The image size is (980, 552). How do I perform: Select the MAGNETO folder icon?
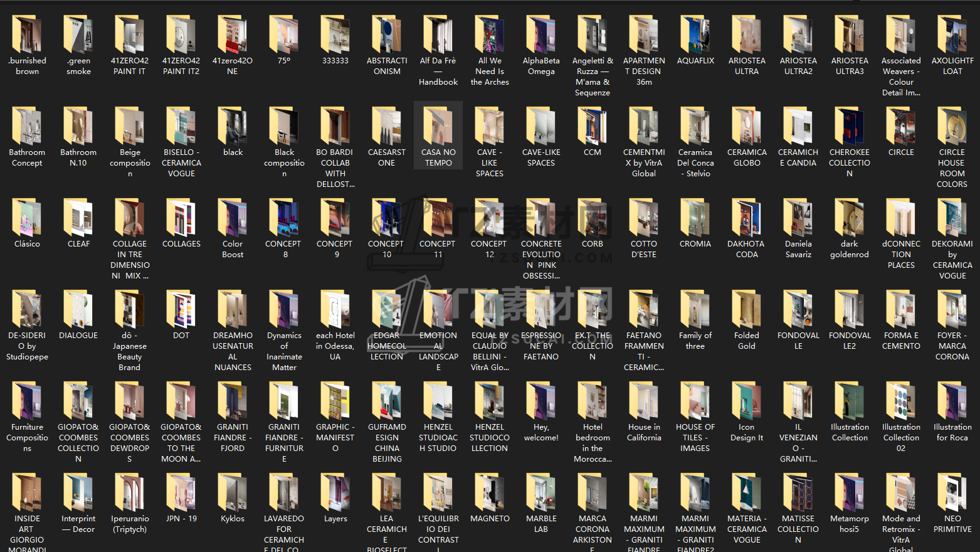click(x=490, y=492)
